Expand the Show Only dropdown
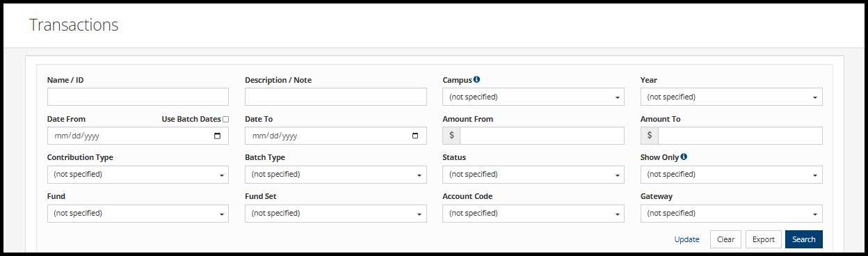 731,175
